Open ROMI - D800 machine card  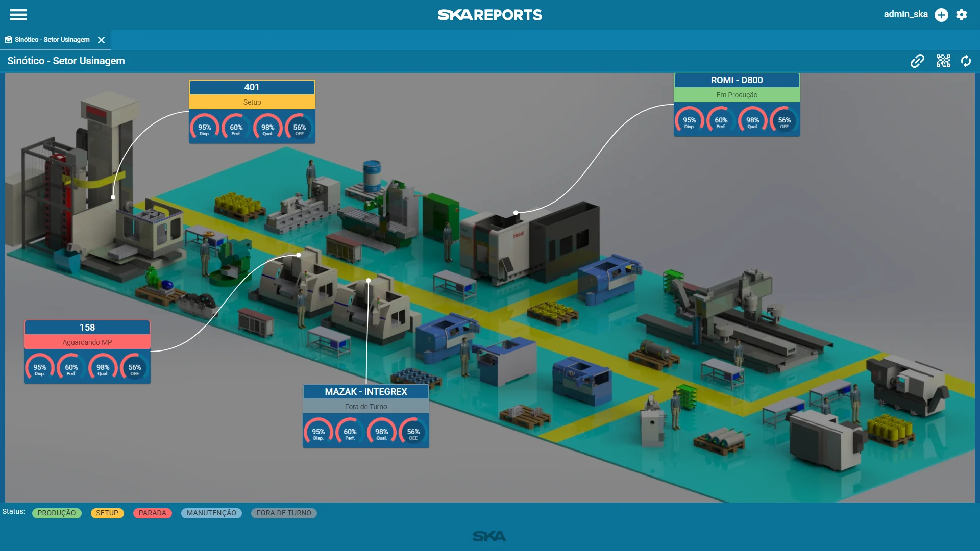(x=737, y=80)
